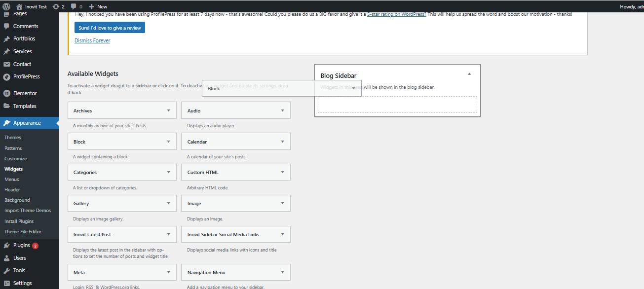The width and height of the screenshot is (644, 289).
Task: Expand the Archives widget arrow
Action: (169, 110)
